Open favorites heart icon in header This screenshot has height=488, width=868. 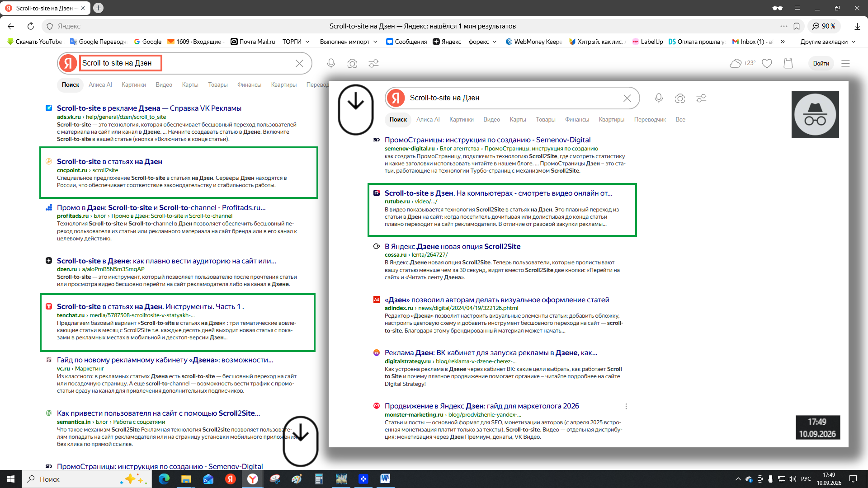click(767, 63)
